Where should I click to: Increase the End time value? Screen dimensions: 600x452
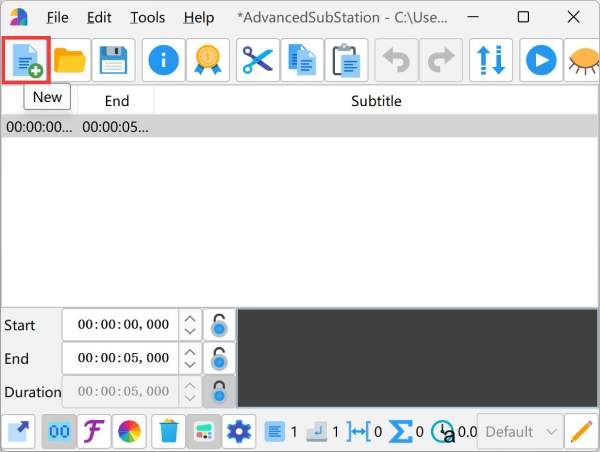(190, 352)
